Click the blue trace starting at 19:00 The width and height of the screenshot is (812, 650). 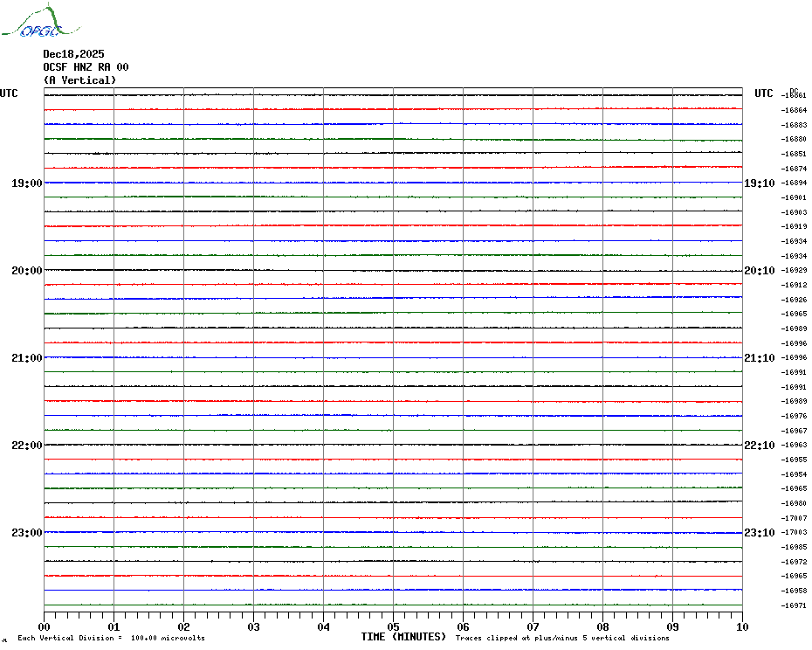point(393,183)
